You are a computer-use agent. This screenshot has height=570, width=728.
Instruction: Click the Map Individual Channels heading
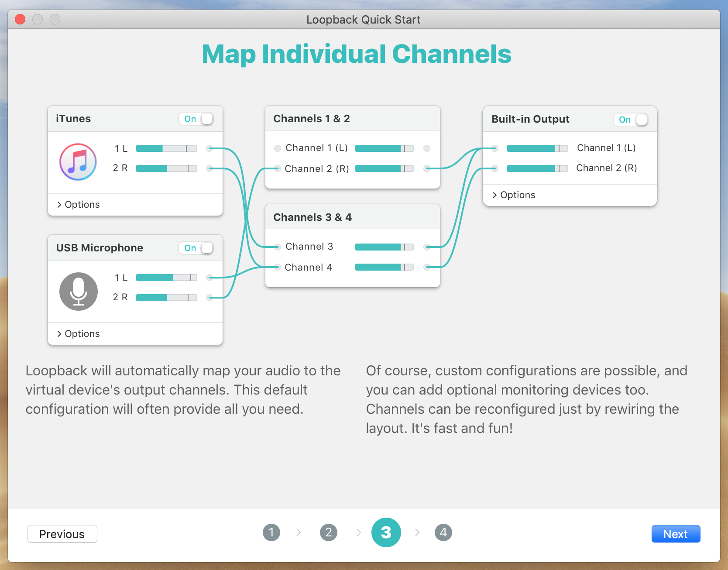click(357, 54)
